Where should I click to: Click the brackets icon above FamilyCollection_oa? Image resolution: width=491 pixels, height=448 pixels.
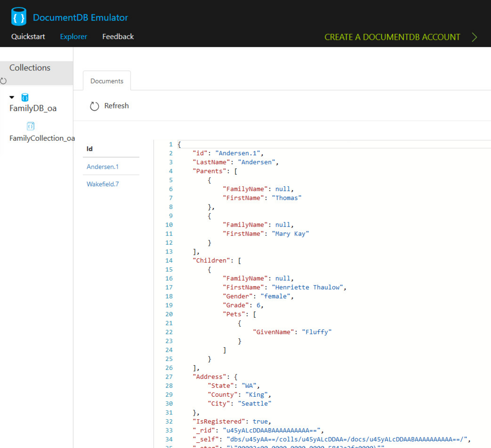pos(30,126)
